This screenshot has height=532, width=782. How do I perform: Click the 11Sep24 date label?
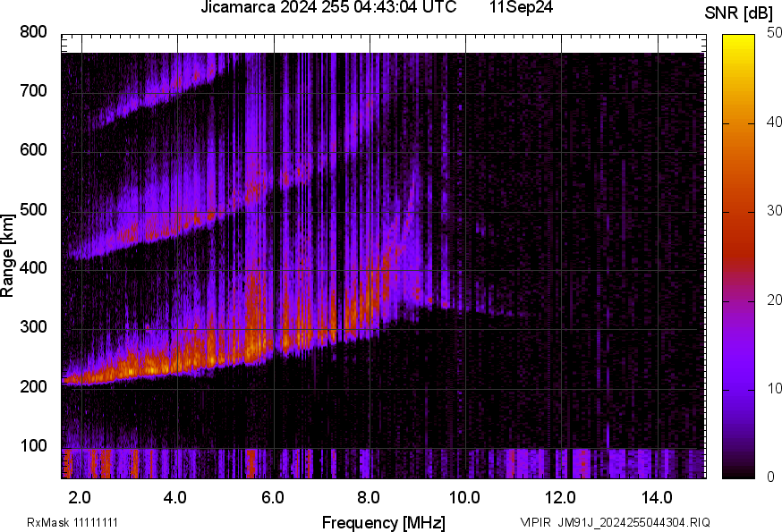tap(521, 8)
